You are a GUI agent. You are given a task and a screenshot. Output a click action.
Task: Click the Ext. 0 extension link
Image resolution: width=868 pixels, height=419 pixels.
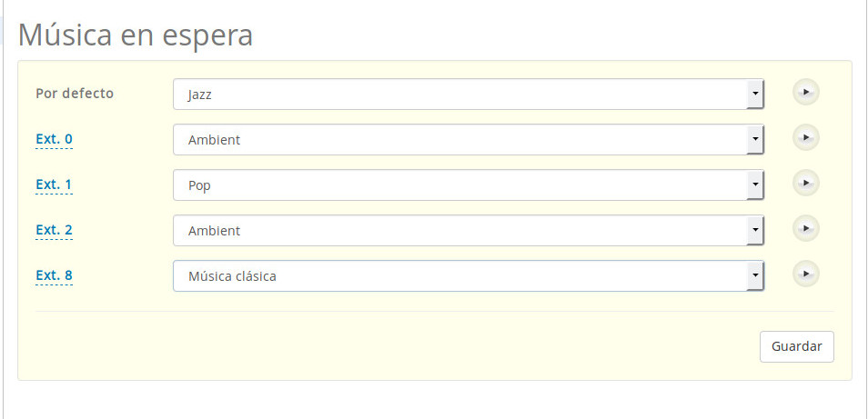54,139
